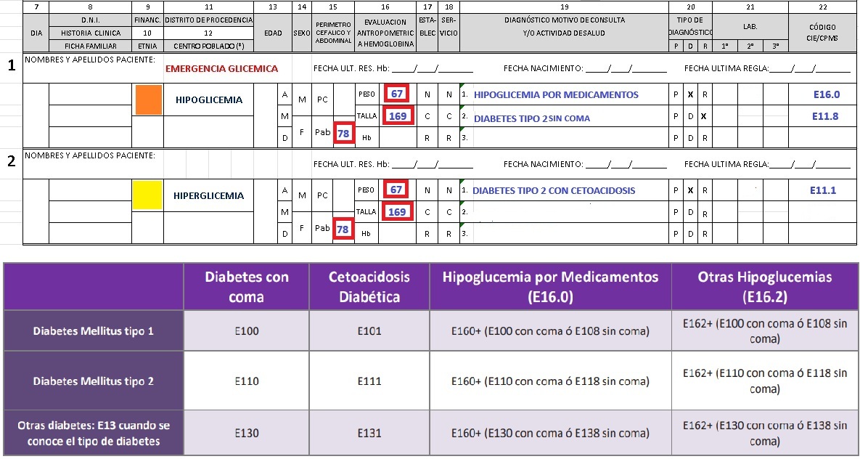Image resolution: width=868 pixels, height=459 pixels.
Task: Select the E11.1 code cell
Action: point(823,191)
